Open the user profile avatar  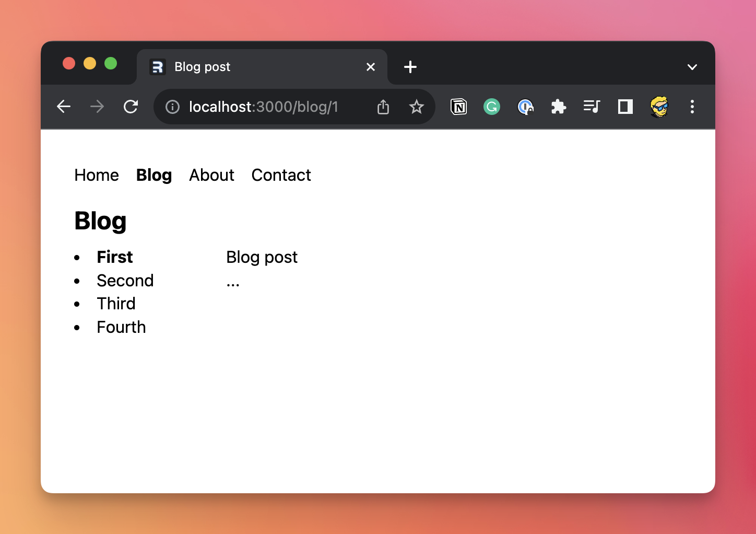659,107
